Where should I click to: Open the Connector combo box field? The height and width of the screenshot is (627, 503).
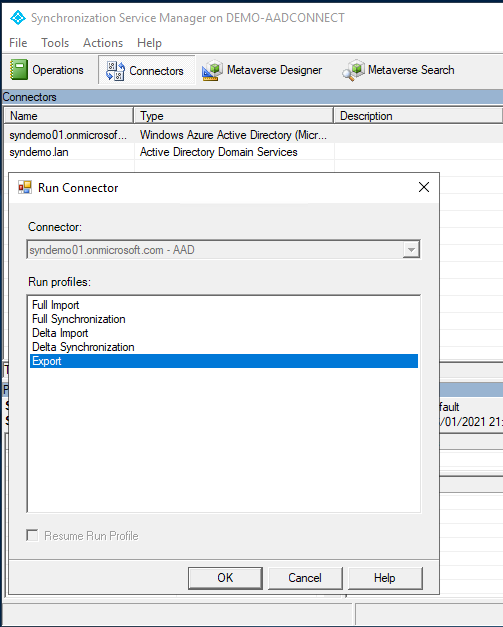223,250
